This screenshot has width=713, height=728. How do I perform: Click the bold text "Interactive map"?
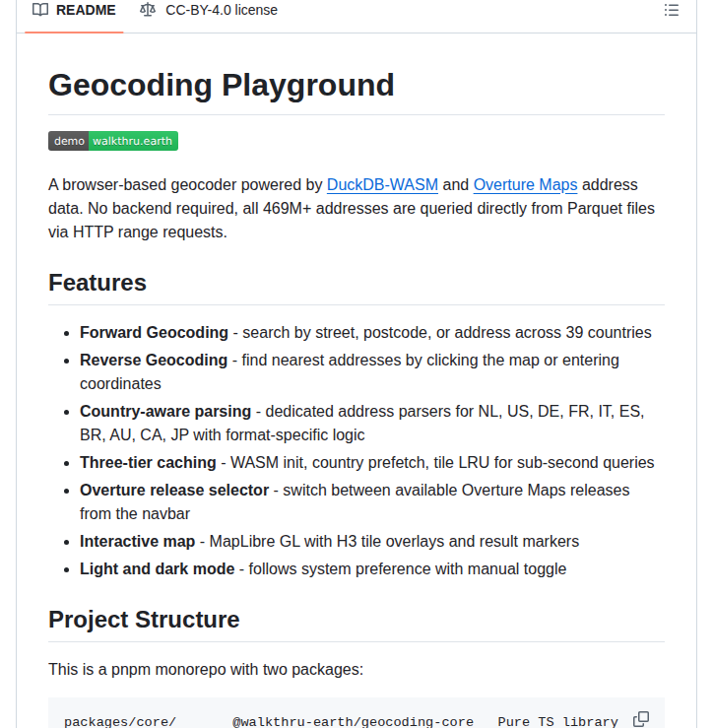tap(138, 542)
